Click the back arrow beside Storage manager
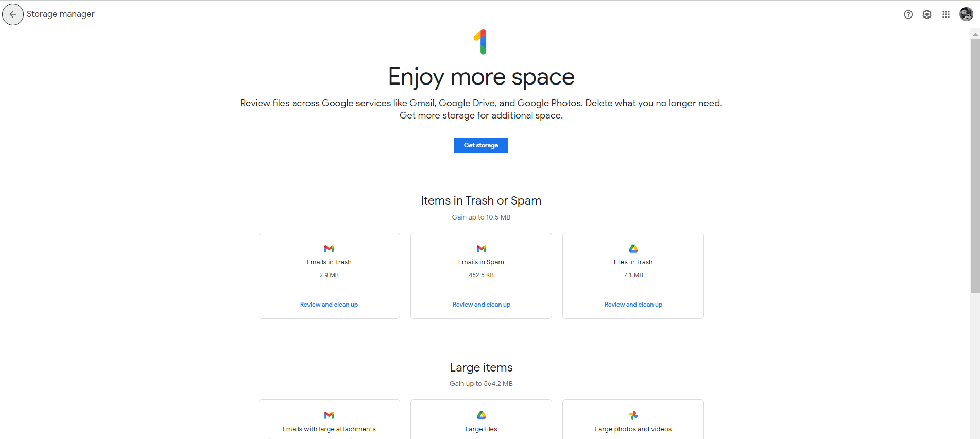This screenshot has height=439, width=980. [x=13, y=14]
